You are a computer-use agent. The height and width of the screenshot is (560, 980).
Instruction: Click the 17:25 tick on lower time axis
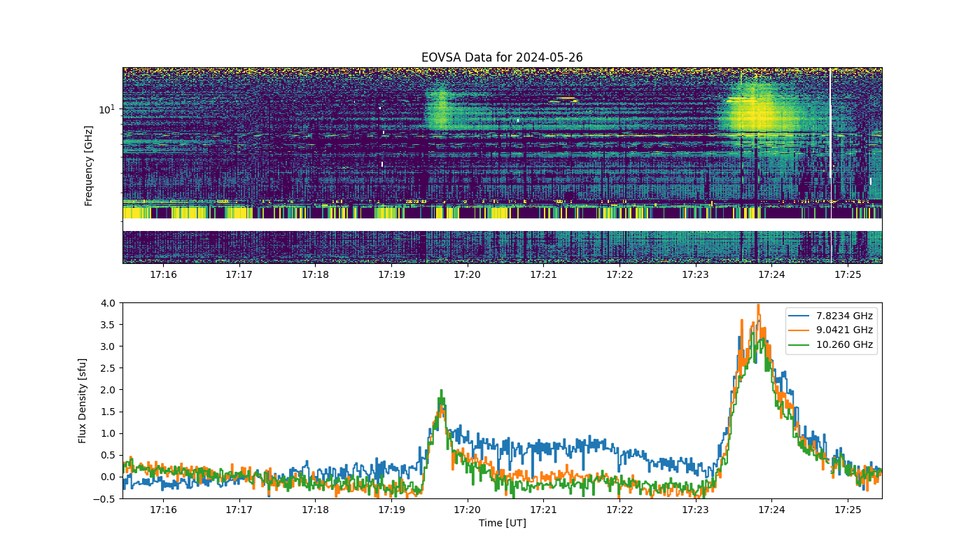(x=848, y=510)
